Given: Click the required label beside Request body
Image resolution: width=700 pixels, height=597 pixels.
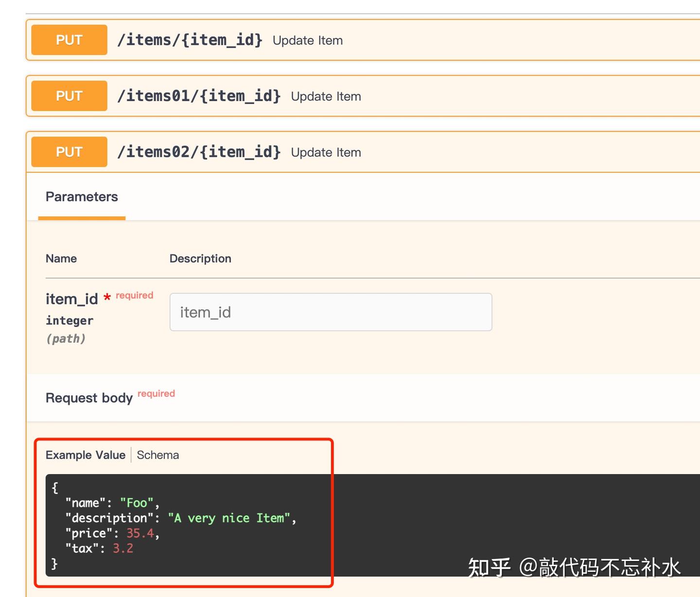Looking at the screenshot, I should pyautogui.click(x=156, y=393).
